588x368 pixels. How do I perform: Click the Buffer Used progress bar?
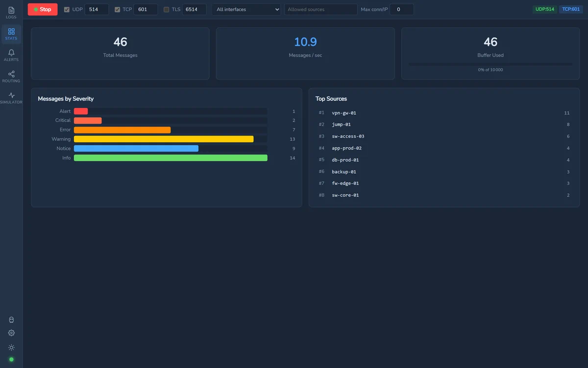point(490,64)
